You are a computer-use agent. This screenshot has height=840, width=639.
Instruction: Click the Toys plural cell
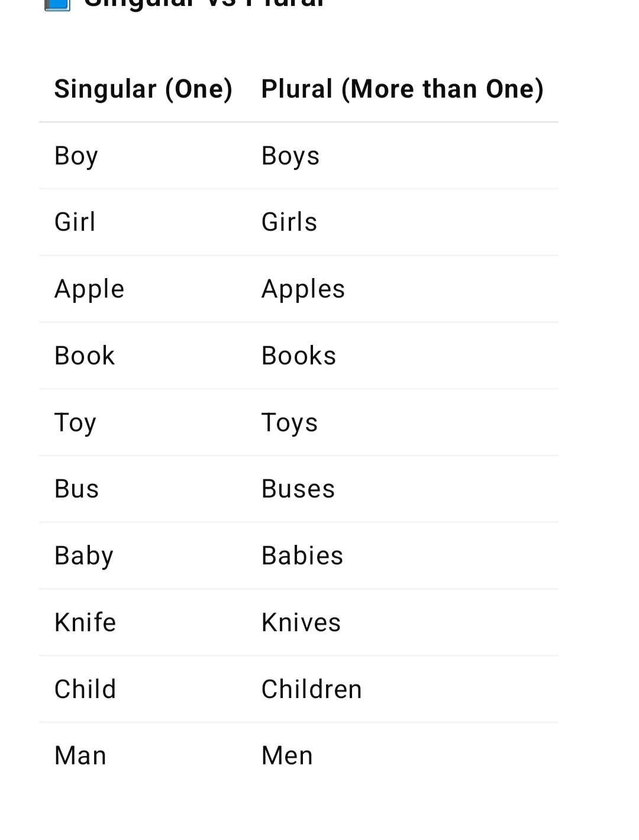coord(289,423)
